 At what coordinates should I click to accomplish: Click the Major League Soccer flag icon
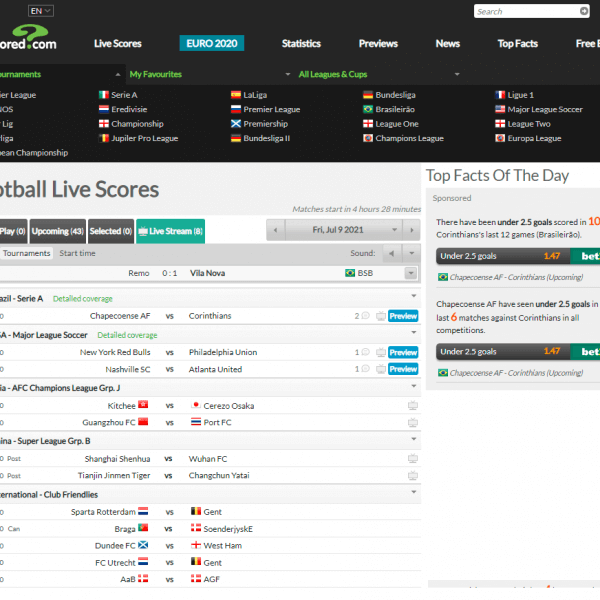click(500, 109)
